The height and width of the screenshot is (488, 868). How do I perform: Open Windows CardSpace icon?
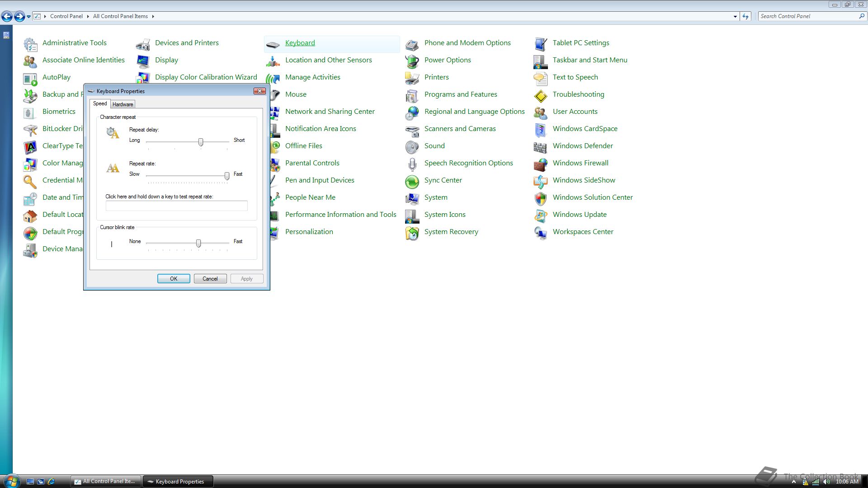pos(541,130)
